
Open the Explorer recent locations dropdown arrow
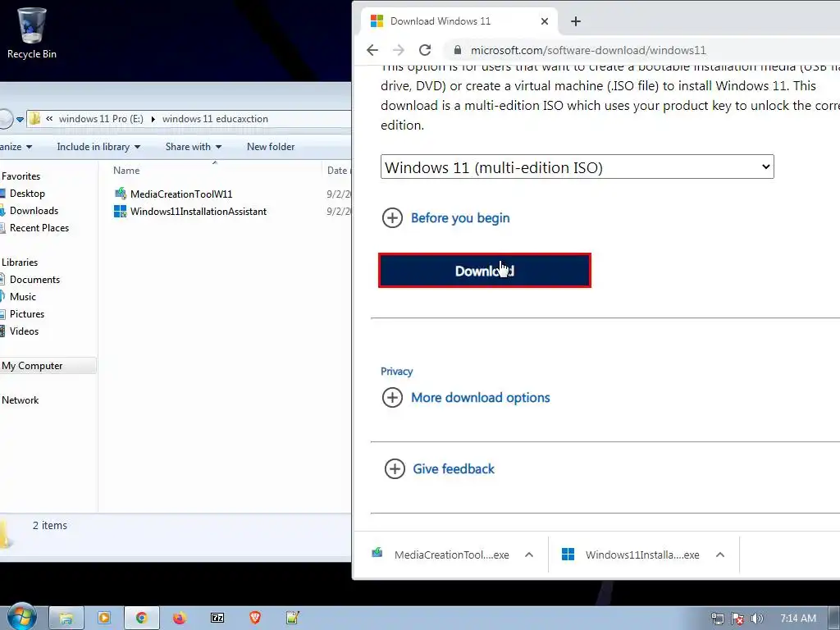pos(20,119)
